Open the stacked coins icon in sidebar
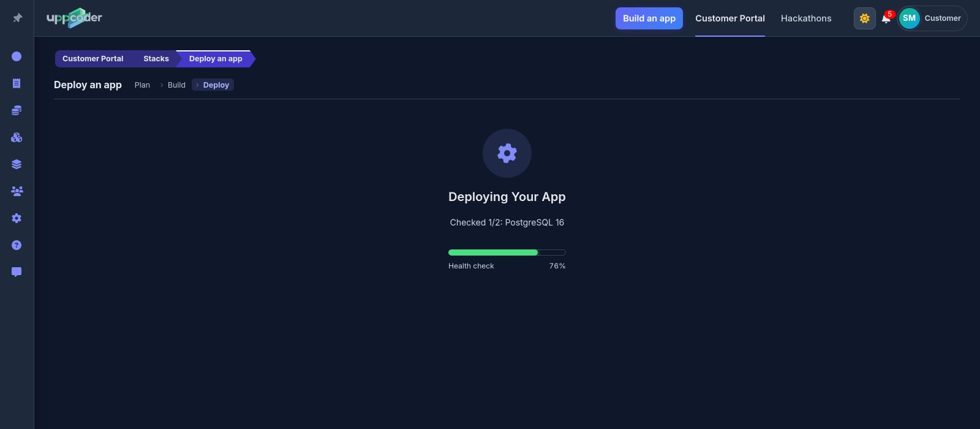 tap(17, 110)
